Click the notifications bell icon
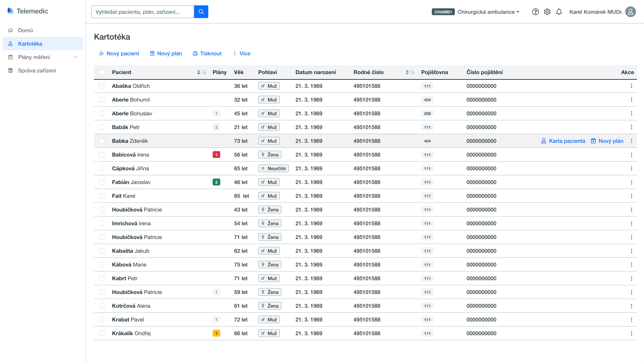644x362 pixels. point(559,12)
